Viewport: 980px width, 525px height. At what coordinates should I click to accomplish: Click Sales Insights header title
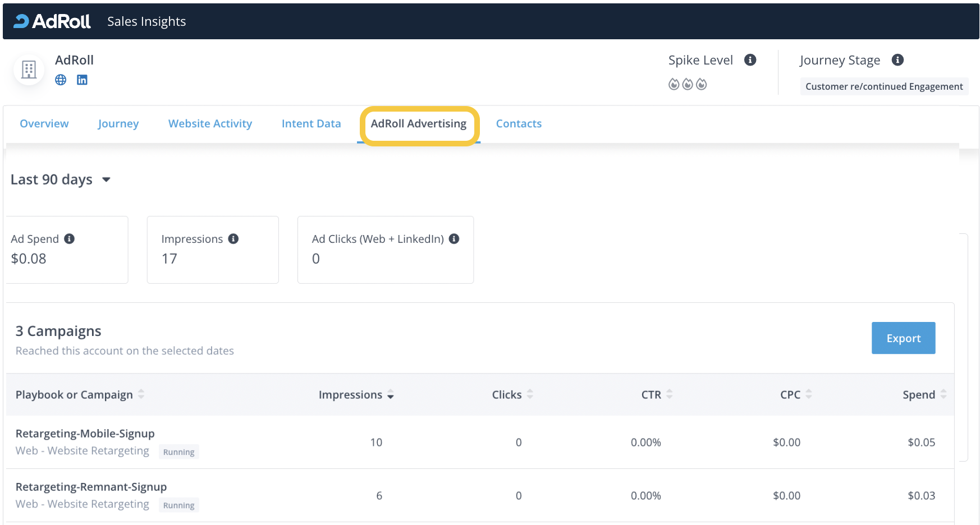coord(146,21)
